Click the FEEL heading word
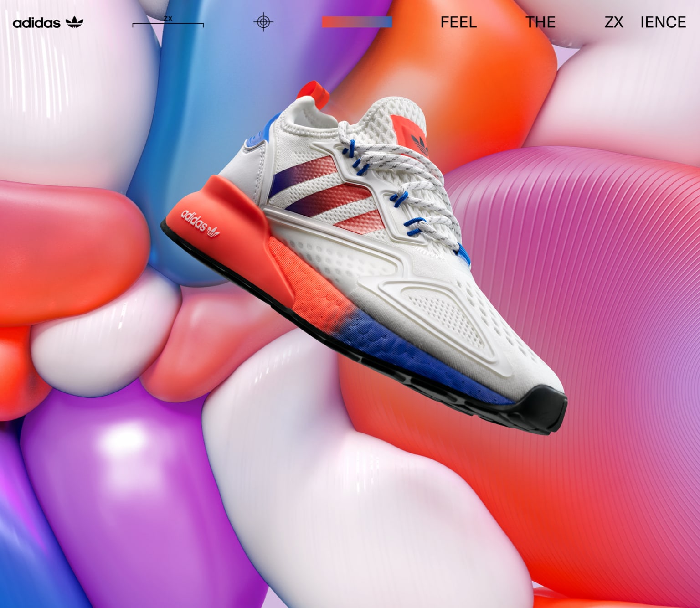 pos(458,22)
